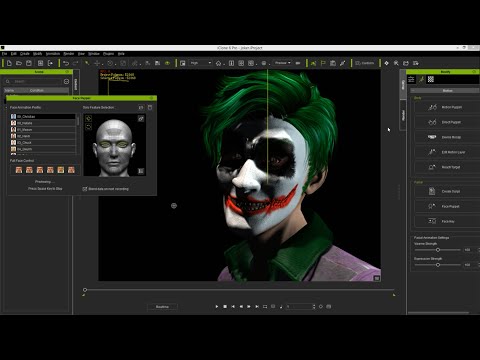Viewport: 480px width, 360px height.
Task: Click the Save Project disk icon
Action: tap(29, 63)
